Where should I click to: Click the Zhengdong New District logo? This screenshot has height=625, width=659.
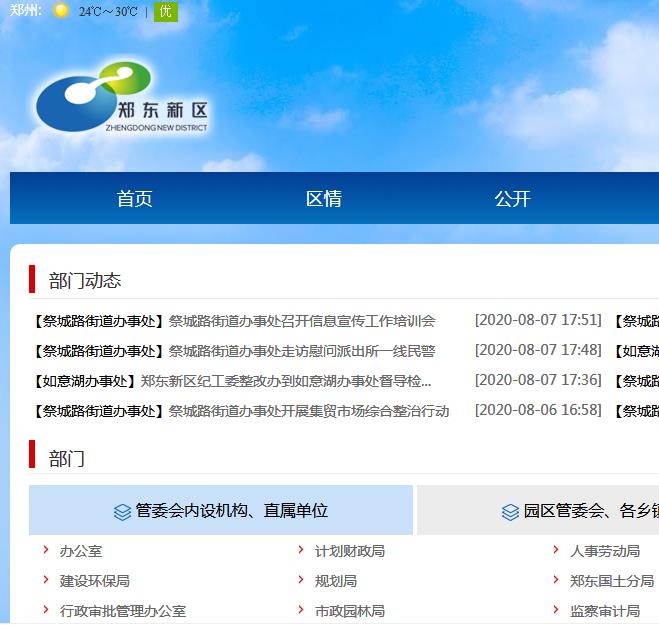[121, 100]
